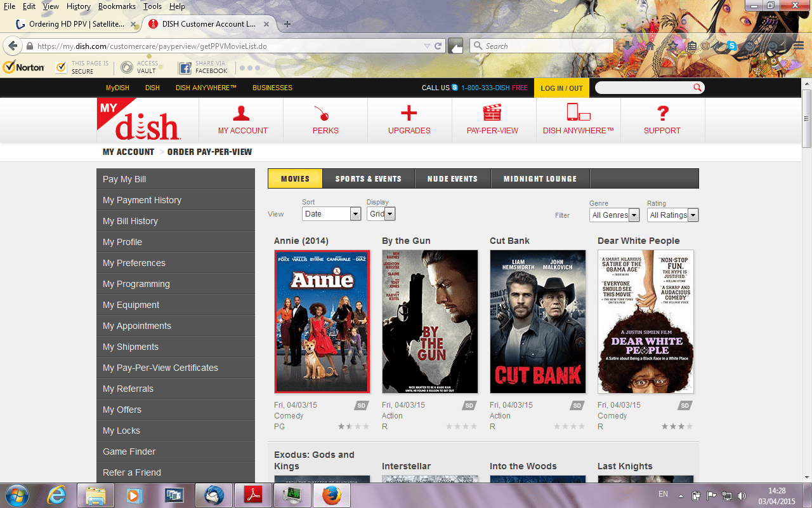812x508 pixels.
Task: Open the Firefox downloads arrow icon
Action: coord(627,46)
